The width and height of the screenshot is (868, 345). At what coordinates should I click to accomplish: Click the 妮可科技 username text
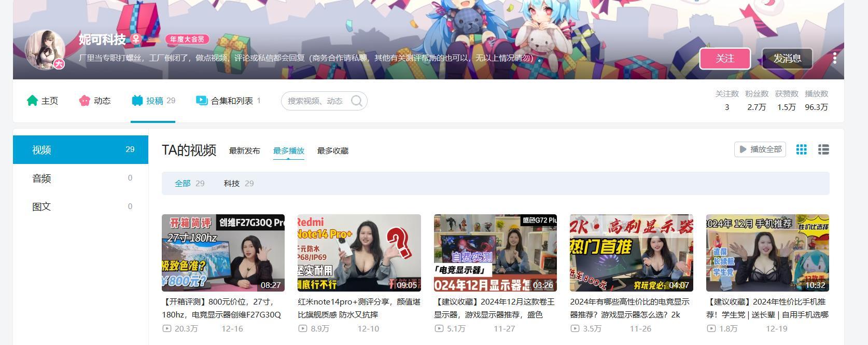102,39
